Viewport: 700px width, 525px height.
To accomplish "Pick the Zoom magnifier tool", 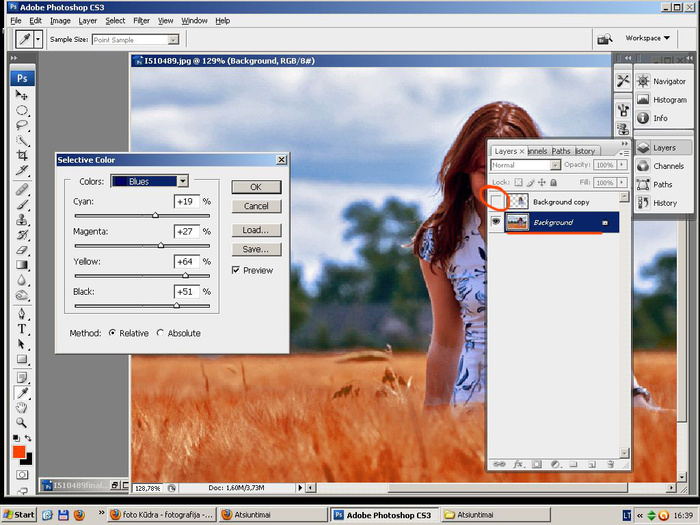I will click(21, 423).
